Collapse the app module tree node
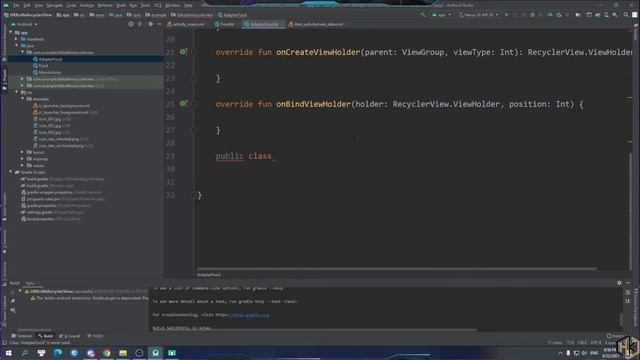Image resolution: width=640 pixels, height=360 pixels. (x=11, y=32)
